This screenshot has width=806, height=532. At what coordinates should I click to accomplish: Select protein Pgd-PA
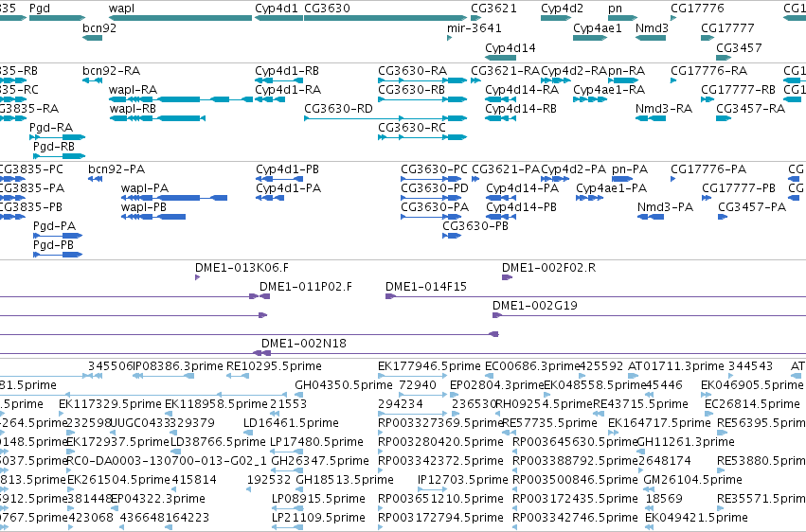point(54,226)
